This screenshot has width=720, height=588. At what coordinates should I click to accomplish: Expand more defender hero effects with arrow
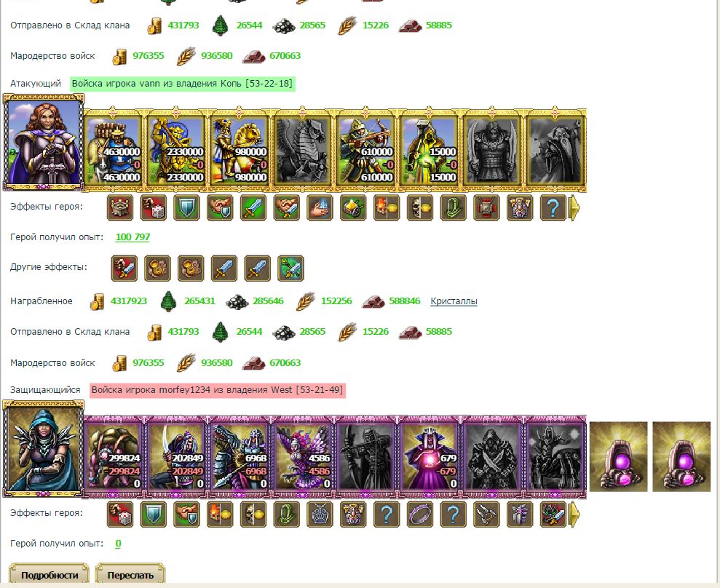pos(574,514)
